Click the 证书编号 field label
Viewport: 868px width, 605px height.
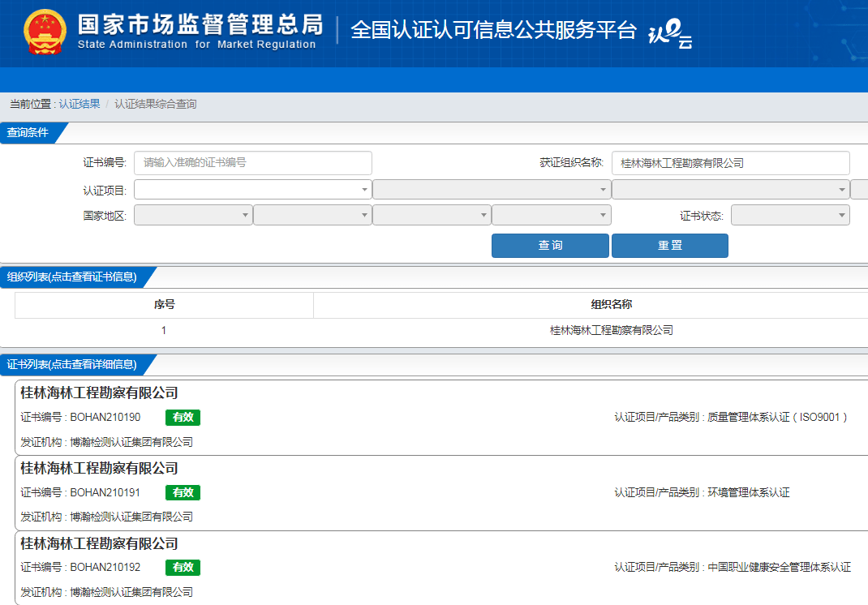point(105,163)
